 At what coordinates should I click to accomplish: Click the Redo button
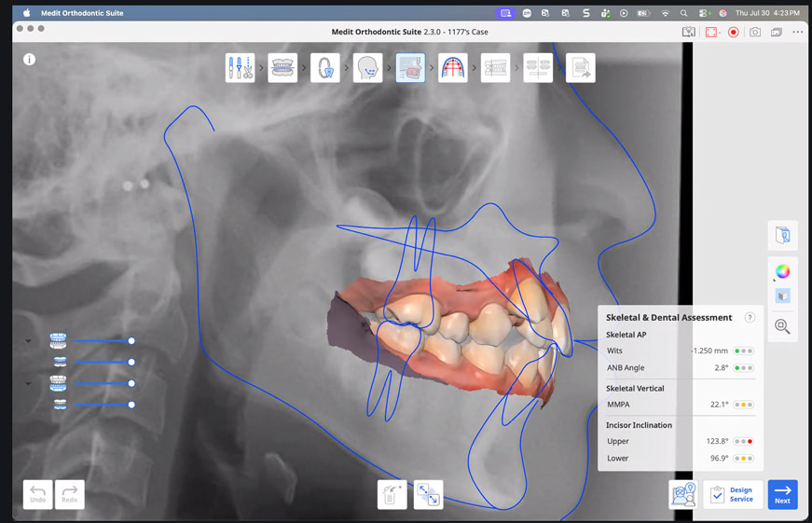click(x=69, y=494)
